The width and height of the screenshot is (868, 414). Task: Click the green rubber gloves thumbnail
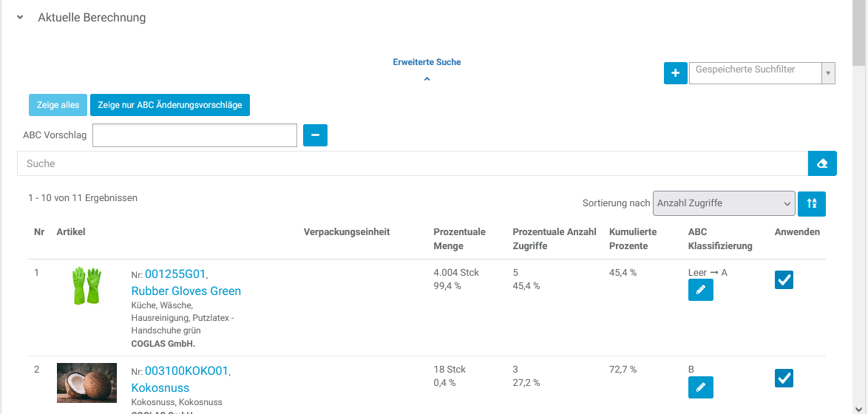point(87,286)
